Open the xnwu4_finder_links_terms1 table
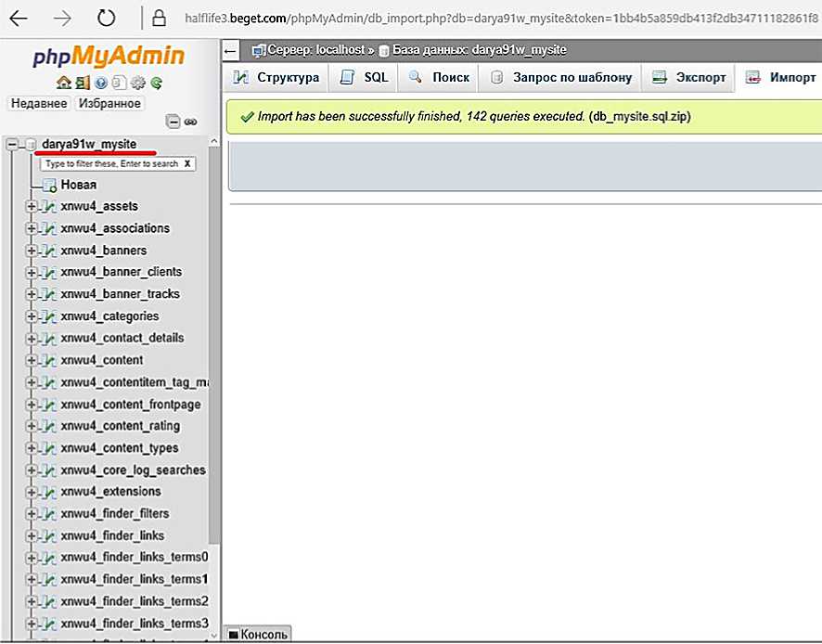Viewport: 822px width, 644px height. (135, 579)
